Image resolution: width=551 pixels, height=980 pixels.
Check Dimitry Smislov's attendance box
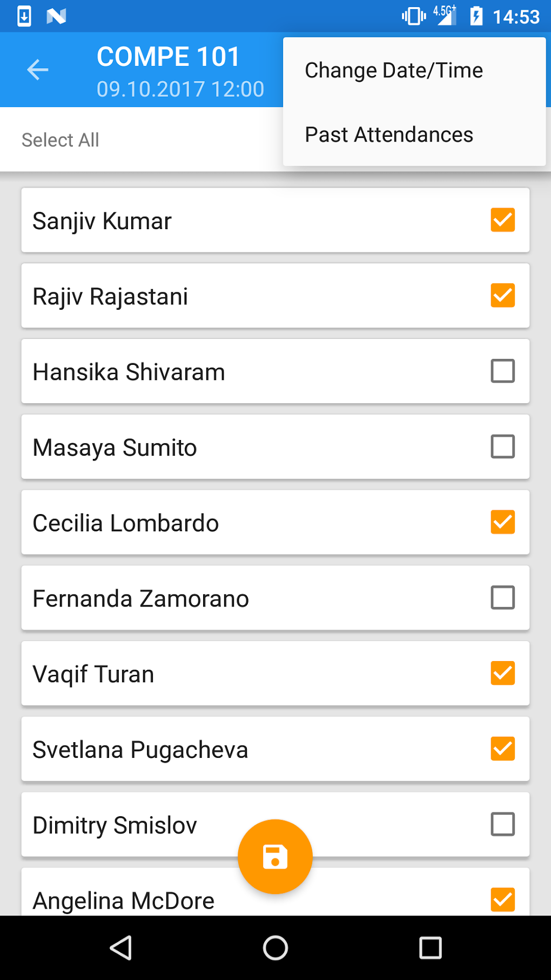click(x=502, y=824)
